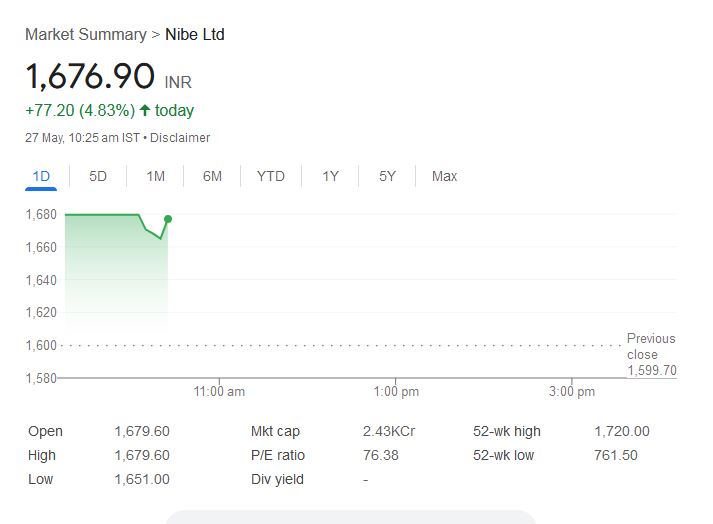Screen dimensions: 713x524
Task: Click the +77.20 (4.83%) price change
Action: pyautogui.click(x=79, y=110)
